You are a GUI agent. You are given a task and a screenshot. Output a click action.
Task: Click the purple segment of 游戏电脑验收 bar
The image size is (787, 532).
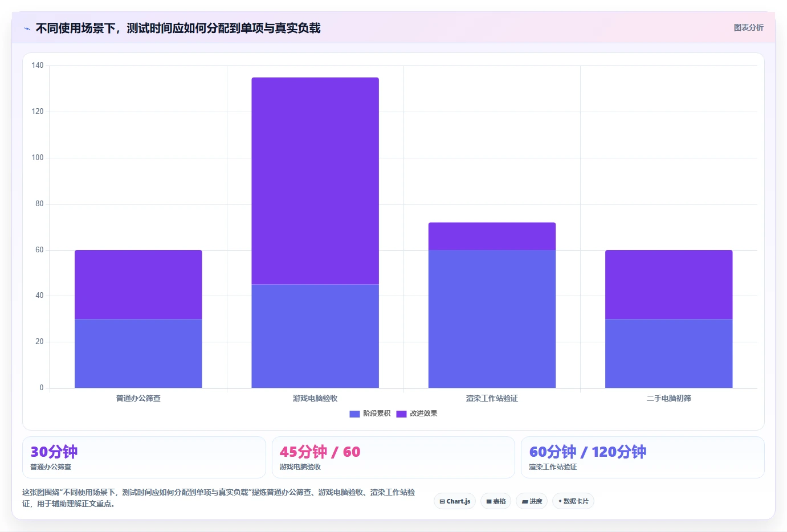pos(315,181)
